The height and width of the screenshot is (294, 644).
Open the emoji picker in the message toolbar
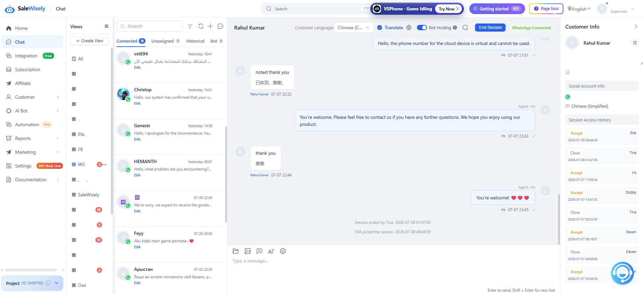[x=283, y=251]
